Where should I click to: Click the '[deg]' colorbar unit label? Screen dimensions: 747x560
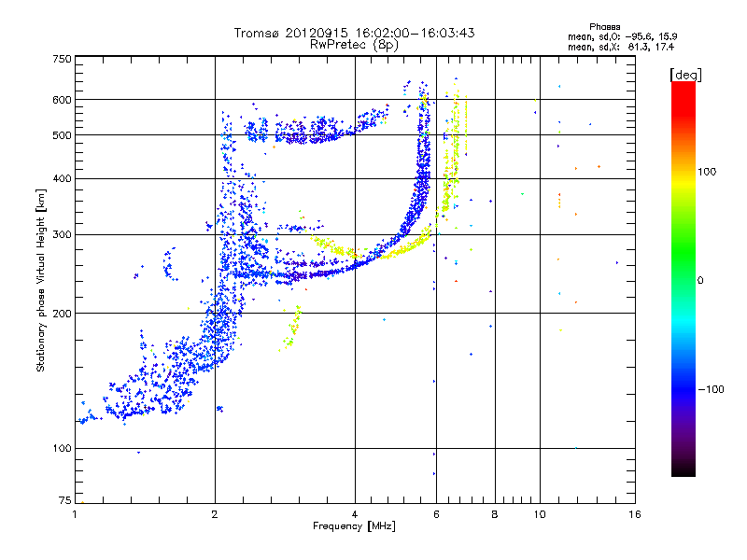685,75
